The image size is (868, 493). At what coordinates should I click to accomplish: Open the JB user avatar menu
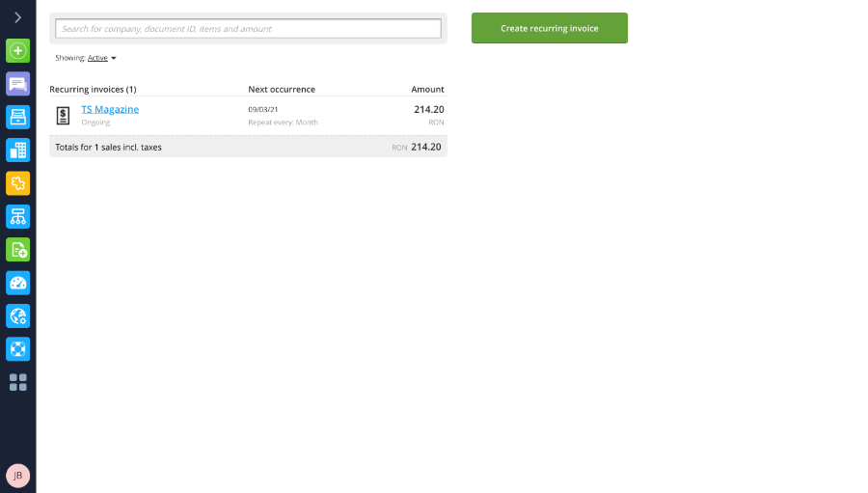[17, 476]
